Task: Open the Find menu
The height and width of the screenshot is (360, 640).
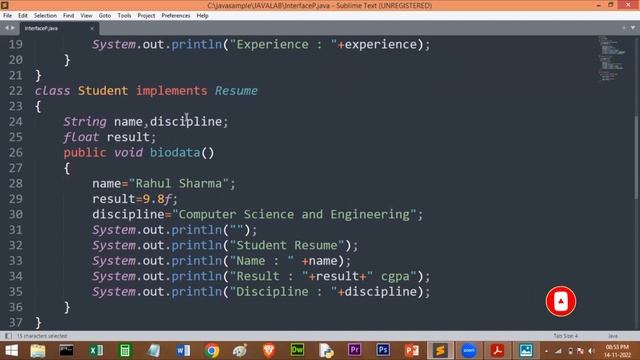Action: point(68,16)
